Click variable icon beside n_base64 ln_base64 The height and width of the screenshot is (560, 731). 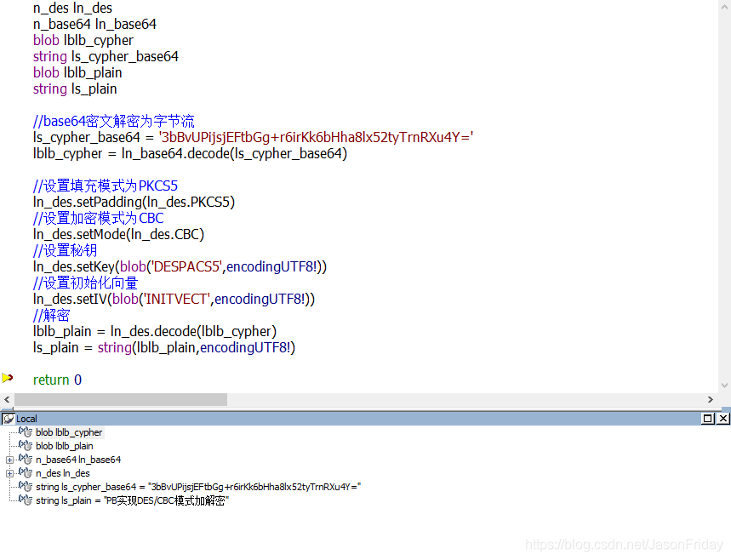click(x=26, y=460)
